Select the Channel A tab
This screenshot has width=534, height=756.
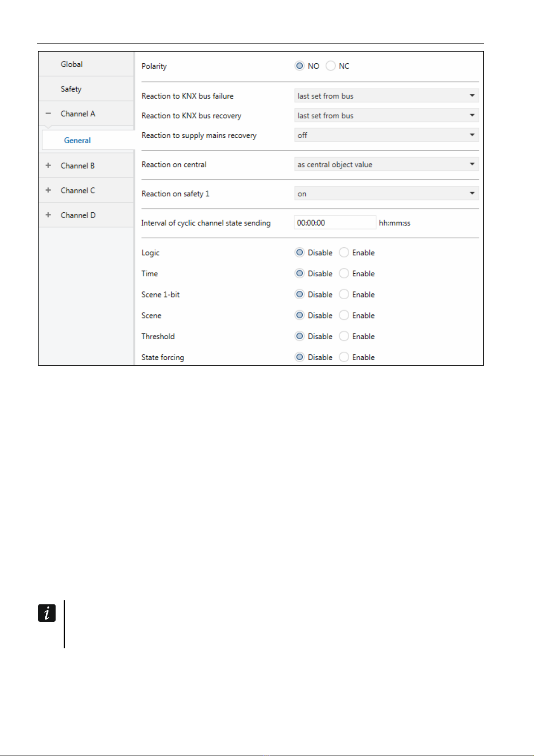pos(86,114)
